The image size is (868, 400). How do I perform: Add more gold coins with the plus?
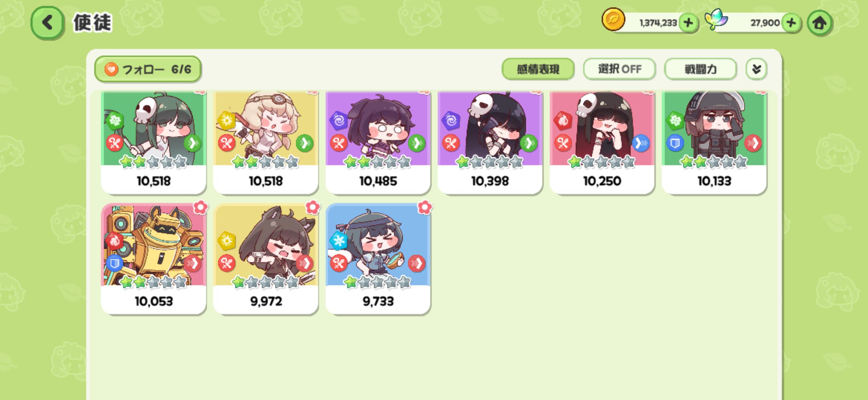pos(688,23)
